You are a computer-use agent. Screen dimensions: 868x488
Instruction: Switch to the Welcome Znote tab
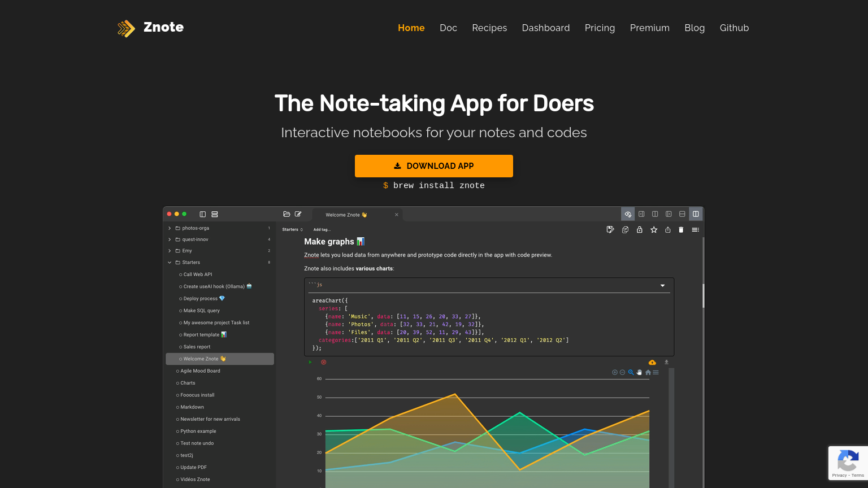pos(345,215)
